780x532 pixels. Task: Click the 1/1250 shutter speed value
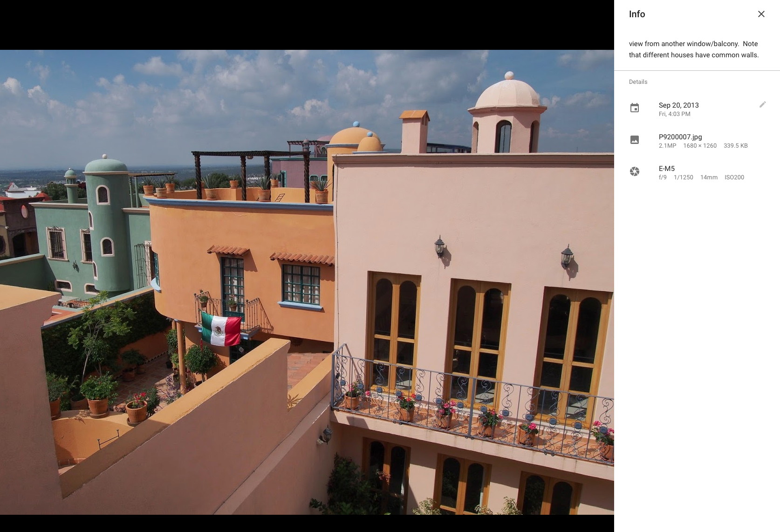[683, 177]
